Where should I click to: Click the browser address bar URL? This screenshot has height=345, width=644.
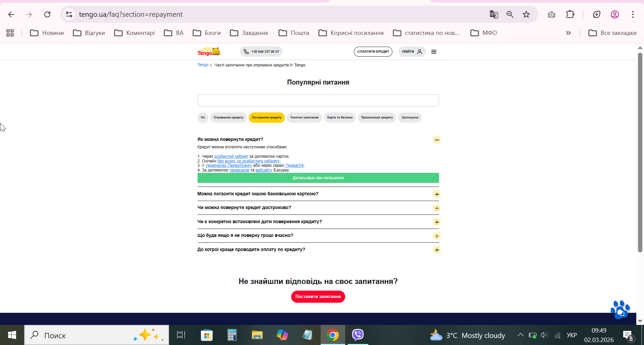(x=131, y=14)
